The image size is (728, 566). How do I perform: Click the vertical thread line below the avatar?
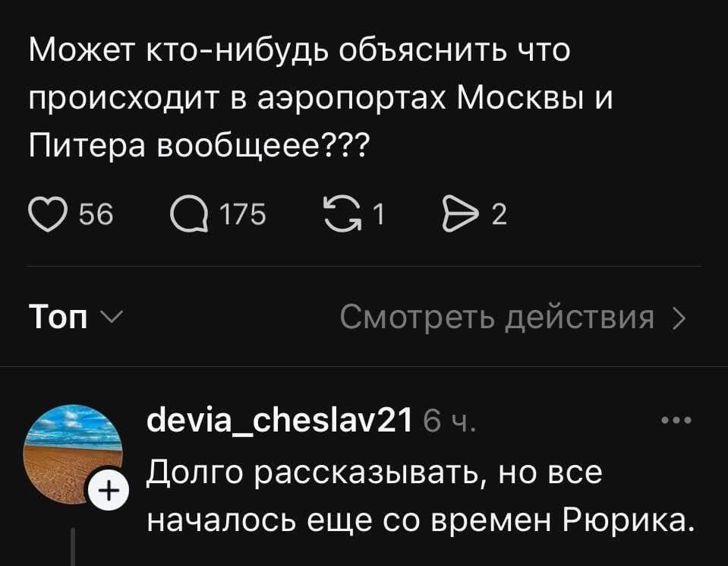point(74,547)
